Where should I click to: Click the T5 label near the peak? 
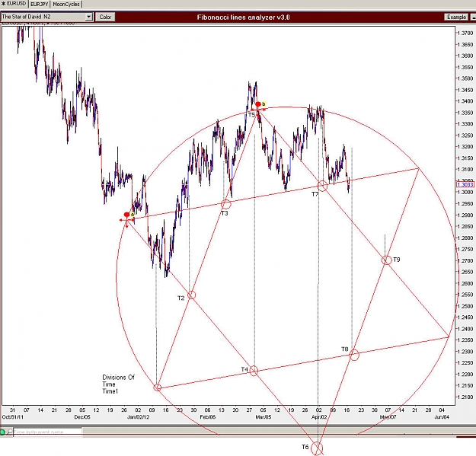pos(251,115)
